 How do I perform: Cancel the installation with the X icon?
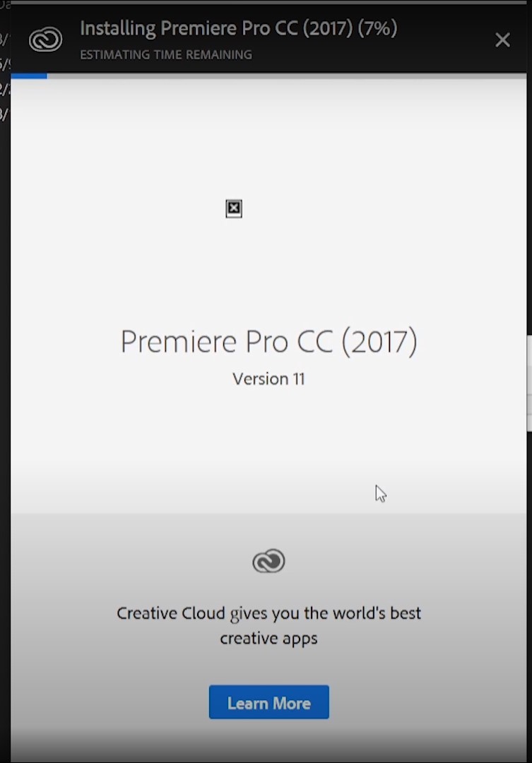[x=502, y=40]
